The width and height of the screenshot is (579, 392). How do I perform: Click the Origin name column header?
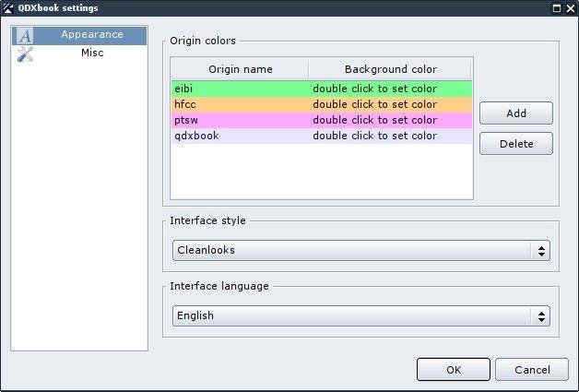click(x=240, y=69)
